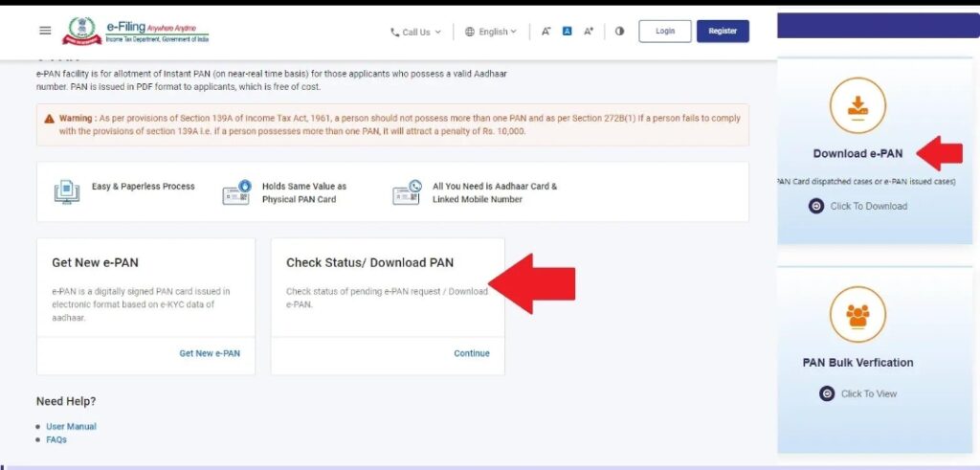Open the FAQs link

tap(56, 440)
